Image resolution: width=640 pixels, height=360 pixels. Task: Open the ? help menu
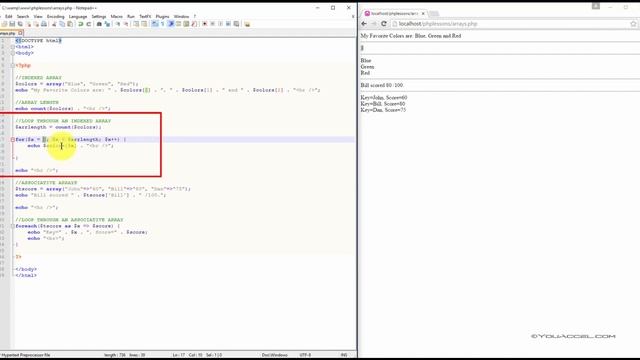(x=195, y=16)
